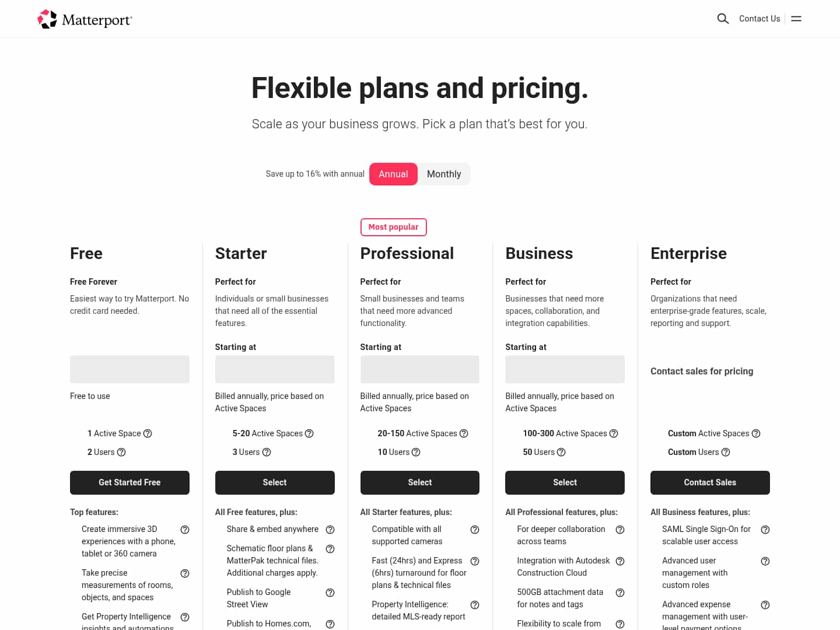Click the Matterport logo
The width and height of the screenshot is (840, 630).
85,19
